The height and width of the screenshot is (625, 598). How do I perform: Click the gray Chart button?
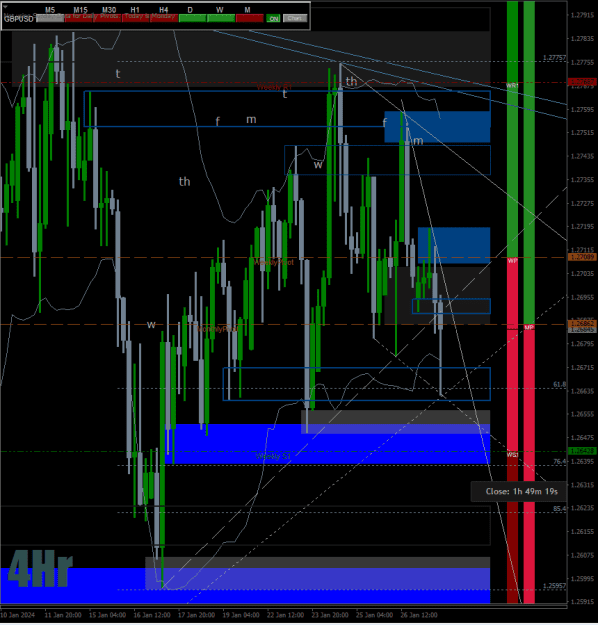(295, 18)
